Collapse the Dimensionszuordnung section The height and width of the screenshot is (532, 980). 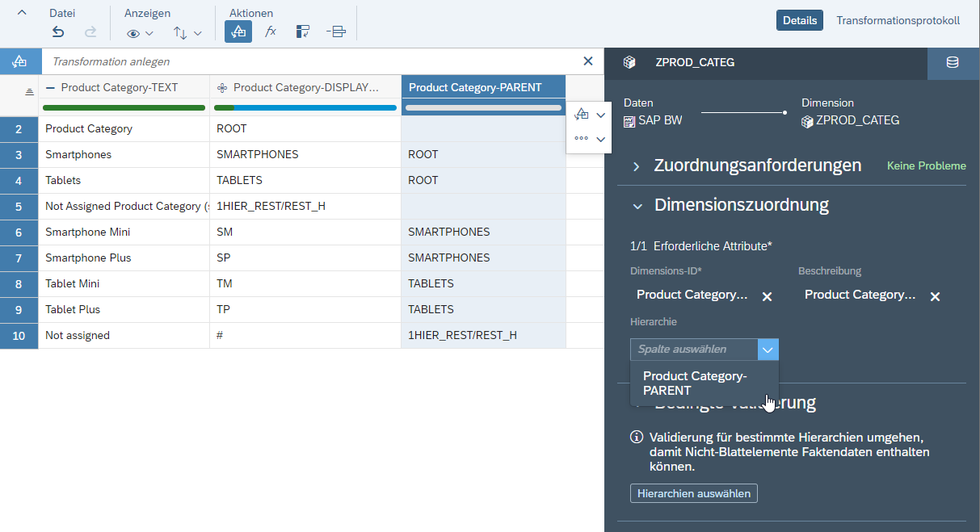[637, 206]
